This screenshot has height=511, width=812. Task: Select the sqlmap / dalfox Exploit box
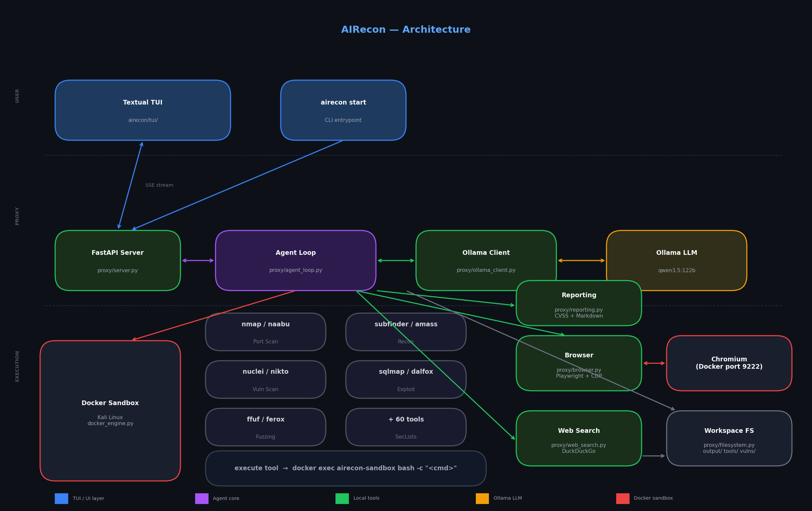click(x=406, y=379)
